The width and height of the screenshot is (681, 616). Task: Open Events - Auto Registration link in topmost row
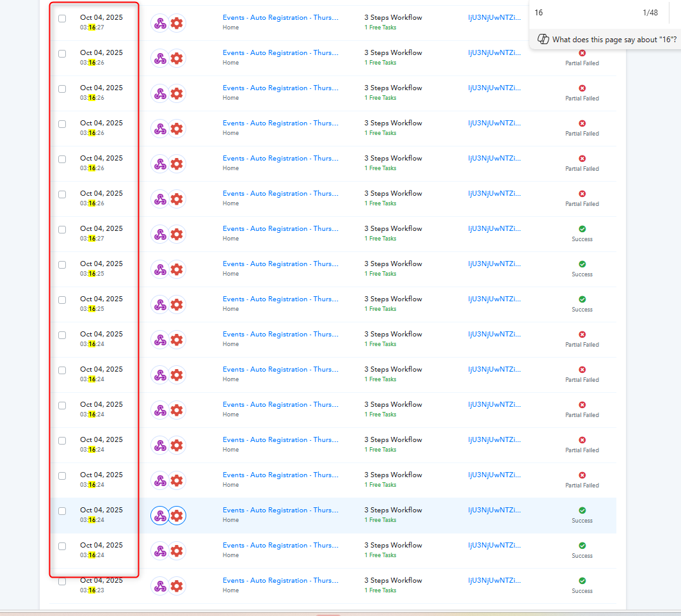pyautogui.click(x=280, y=18)
